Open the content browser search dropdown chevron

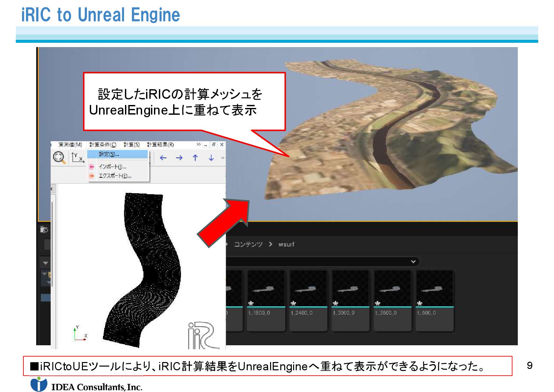tap(413, 262)
